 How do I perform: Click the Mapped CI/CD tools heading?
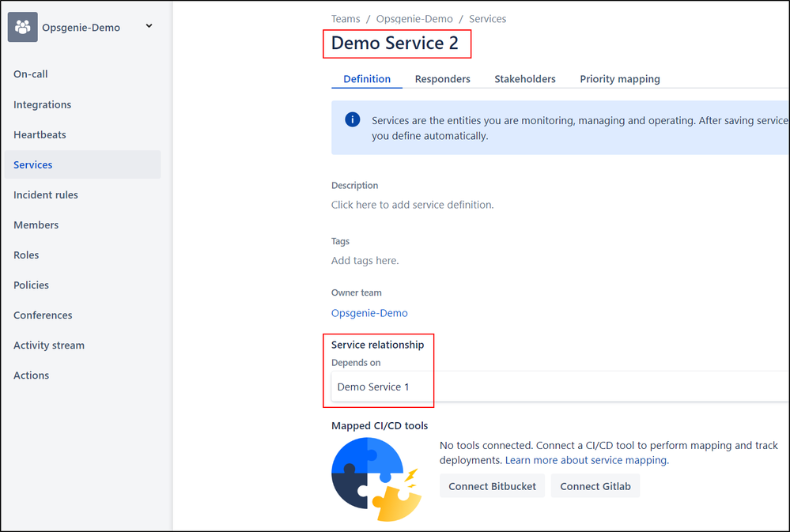(x=380, y=426)
